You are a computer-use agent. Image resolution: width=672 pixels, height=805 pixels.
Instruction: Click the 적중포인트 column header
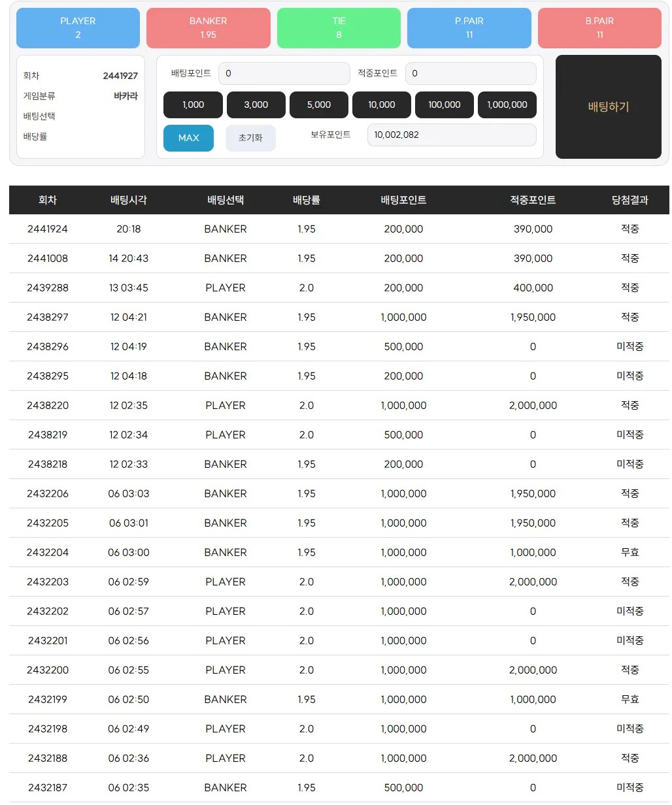[x=533, y=200]
